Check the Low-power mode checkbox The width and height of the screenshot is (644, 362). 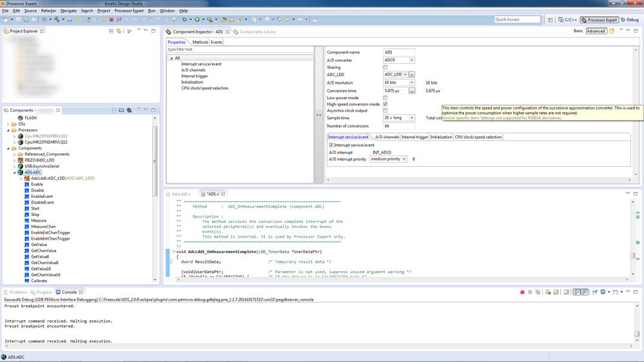(385, 98)
